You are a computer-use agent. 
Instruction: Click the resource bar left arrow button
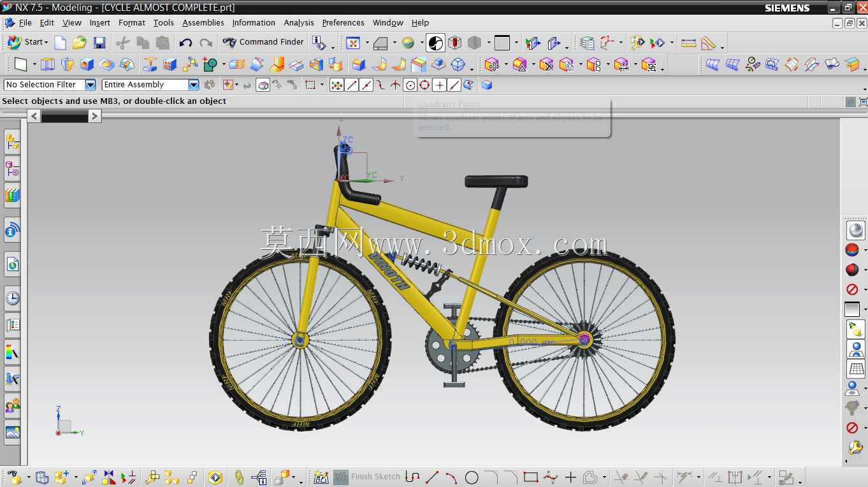pos(34,116)
